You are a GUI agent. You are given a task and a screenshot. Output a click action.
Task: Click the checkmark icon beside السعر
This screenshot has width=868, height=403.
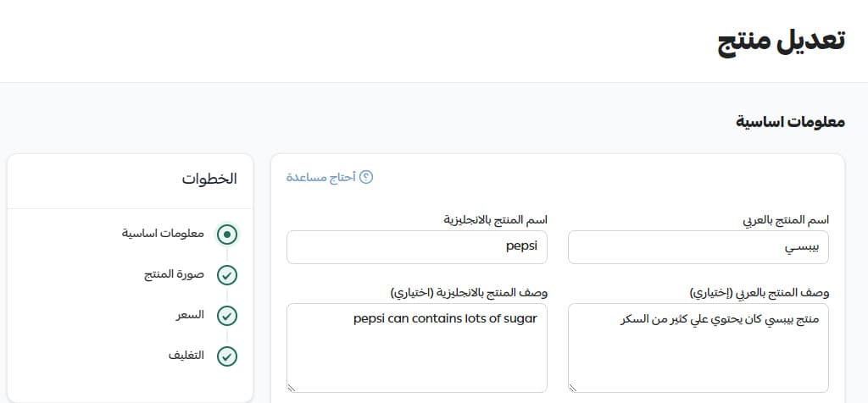click(x=227, y=316)
